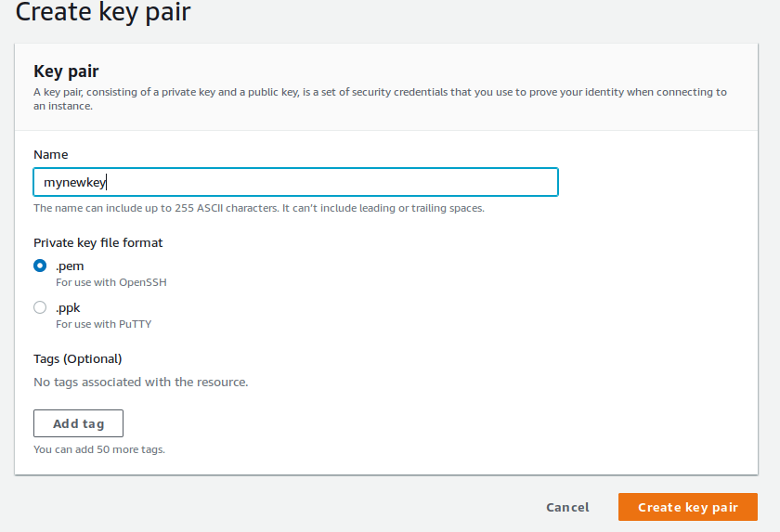
Task: Click the orange Create key pair button
Action: (x=687, y=507)
